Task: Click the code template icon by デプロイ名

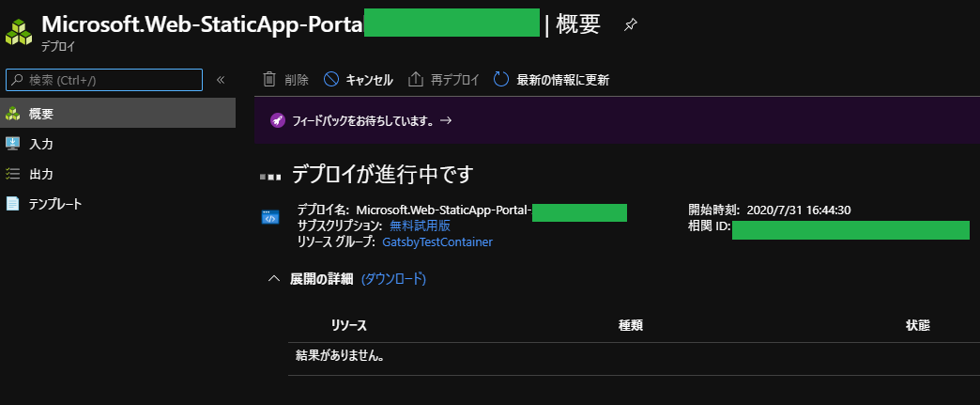Action: pos(270,218)
